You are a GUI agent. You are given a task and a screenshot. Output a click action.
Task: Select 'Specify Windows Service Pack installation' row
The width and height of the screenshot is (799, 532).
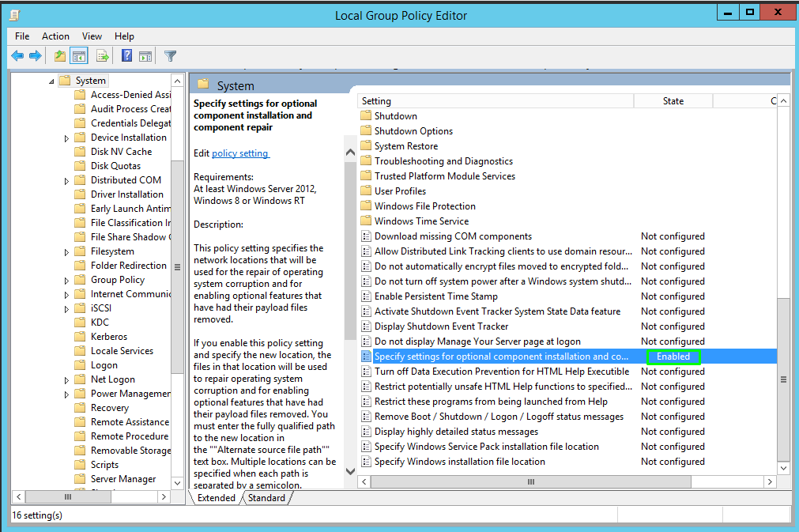point(567,447)
